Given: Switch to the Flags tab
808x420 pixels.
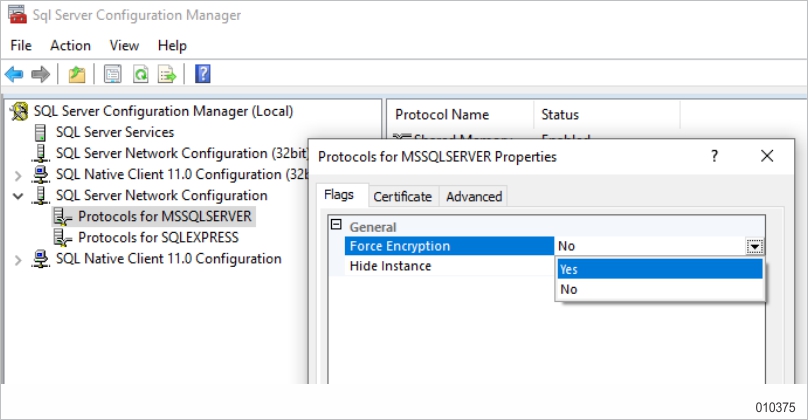Looking at the screenshot, I should click(x=339, y=195).
